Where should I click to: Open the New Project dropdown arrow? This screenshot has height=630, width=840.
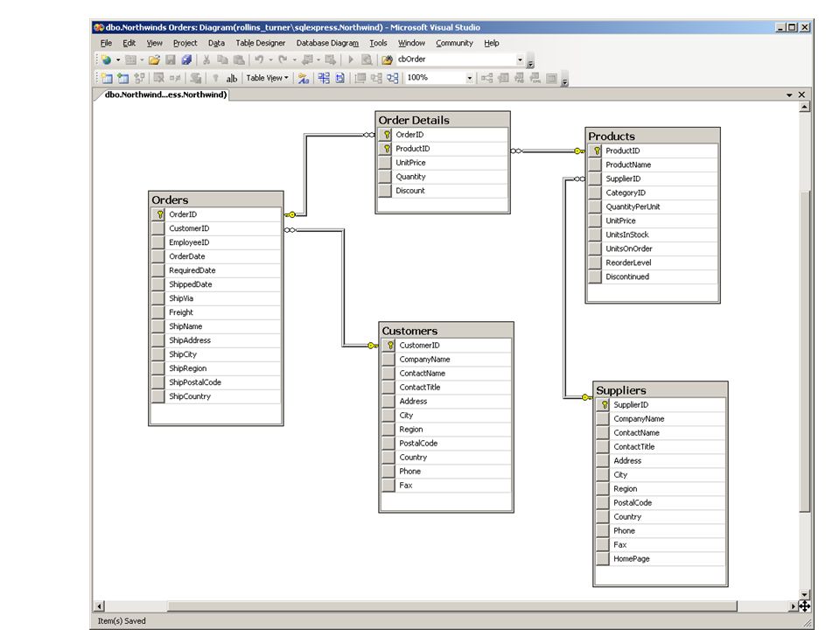pyautogui.click(x=118, y=60)
